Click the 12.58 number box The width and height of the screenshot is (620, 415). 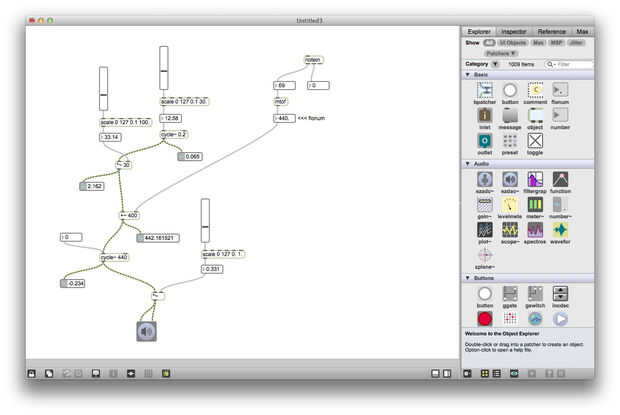coord(170,118)
